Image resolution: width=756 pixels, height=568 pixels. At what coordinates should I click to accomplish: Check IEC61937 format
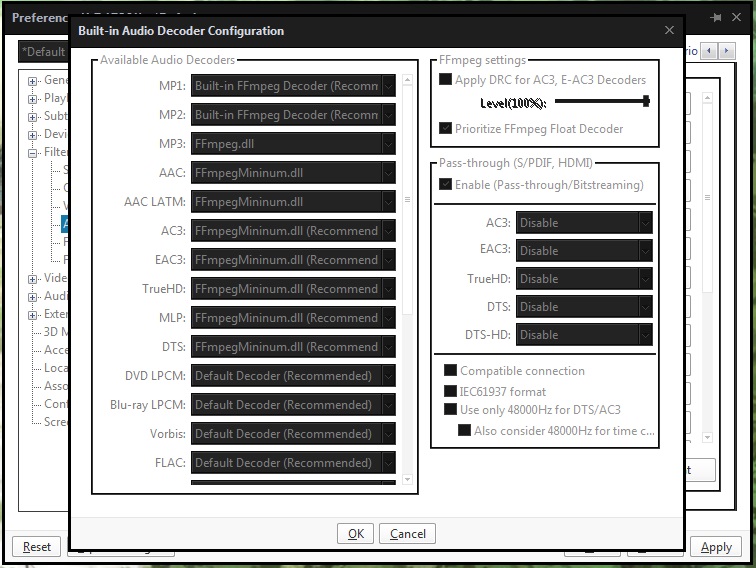[450, 391]
